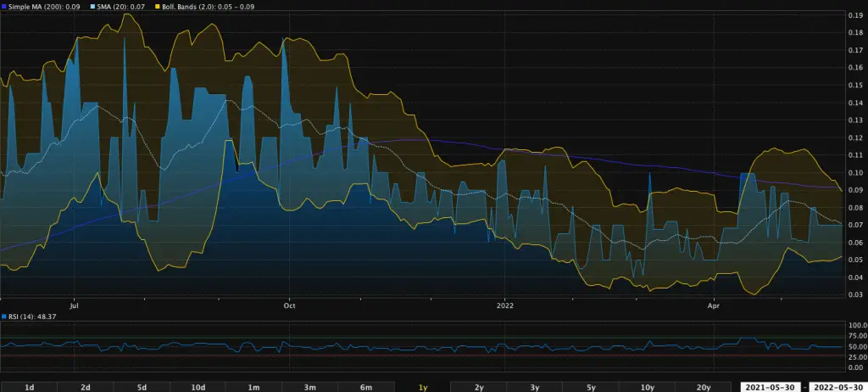This screenshot has height=392, width=868.
Task: Click the 0.19 price axis value
Action: point(856,15)
